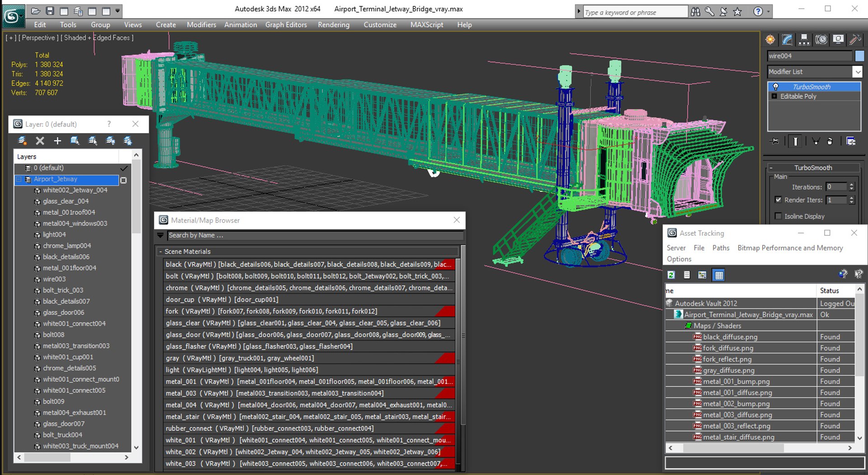
Task: Click the Refresh icon in Asset Tracking
Action: point(671,275)
